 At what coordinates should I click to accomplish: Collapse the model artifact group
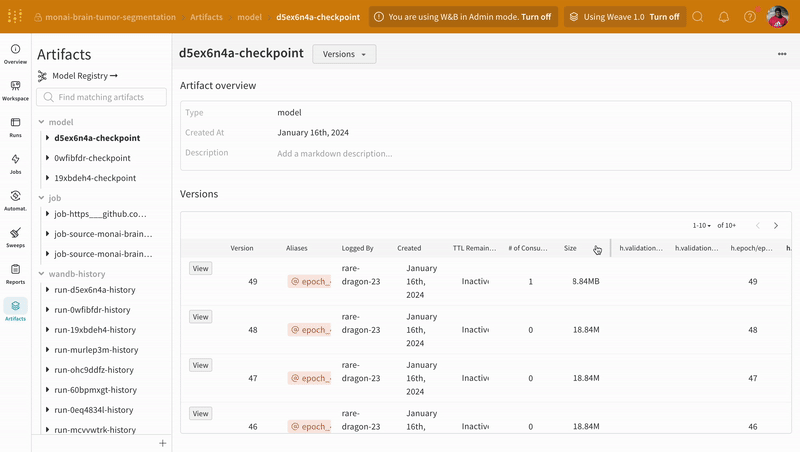41,122
